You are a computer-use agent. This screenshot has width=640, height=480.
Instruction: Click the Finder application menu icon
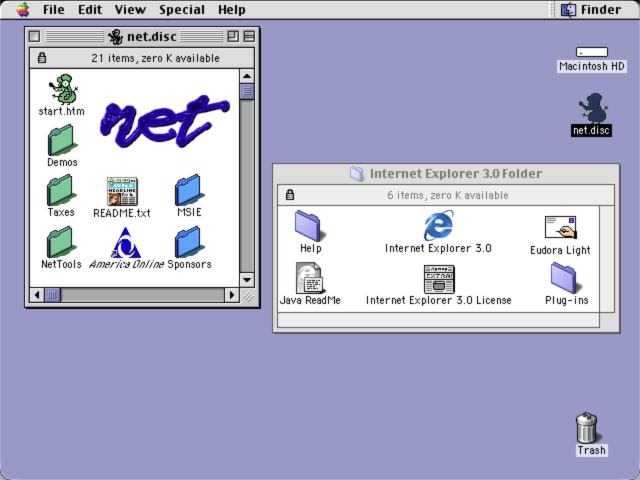568,10
